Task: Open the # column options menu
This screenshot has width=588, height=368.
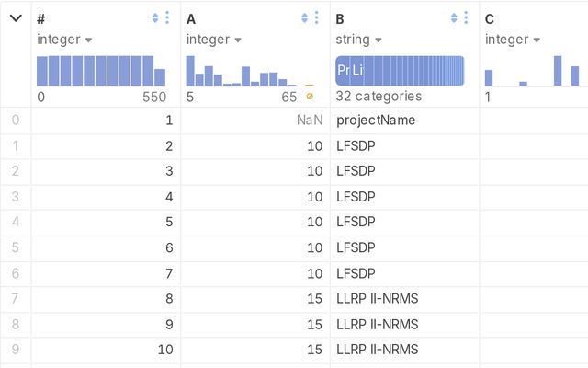Action: pyautogui.click(x=167, y=18)
